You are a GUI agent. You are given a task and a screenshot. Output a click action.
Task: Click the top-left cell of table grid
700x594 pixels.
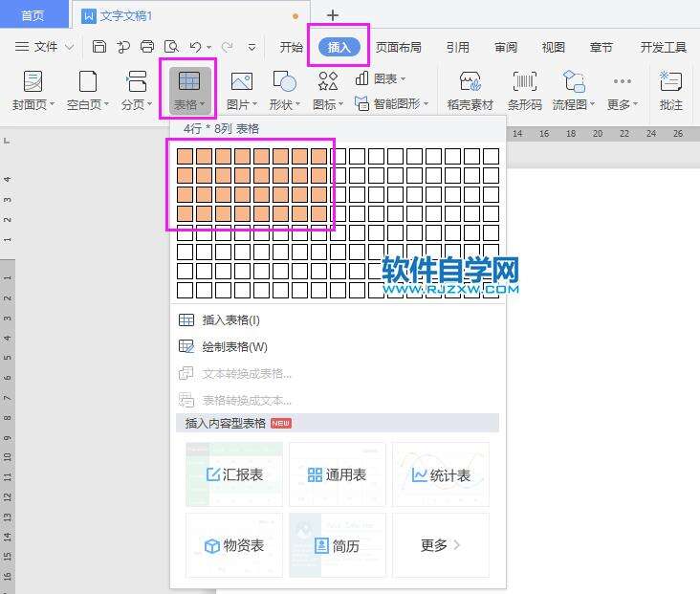[x=185, y=156]
